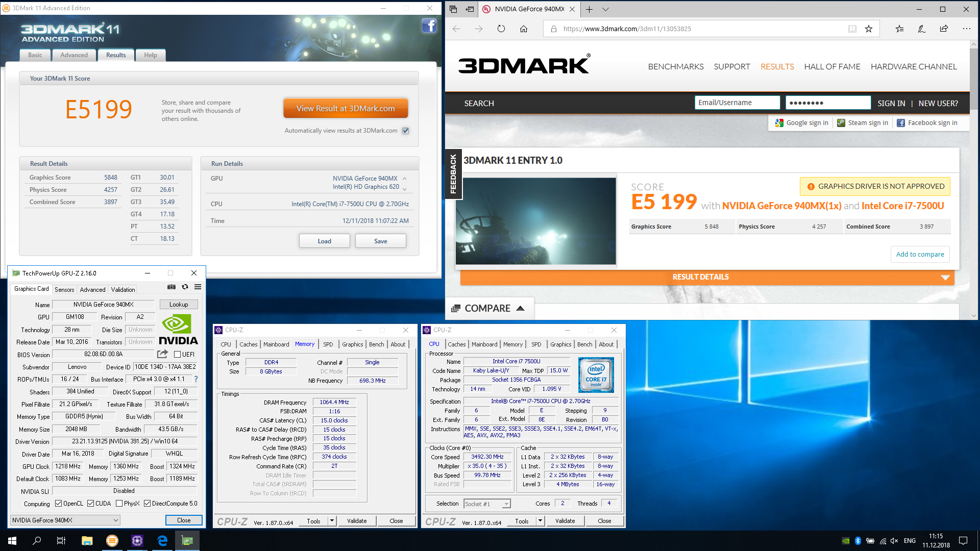
Task: Open the Edge favorites hub
Action: click(x=899, y=29)
